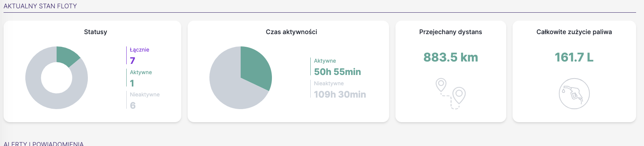The width and height of the screenshot is (644, 146).
Task: Click the fuel pump nozzle icon
Action: (574, 94)
